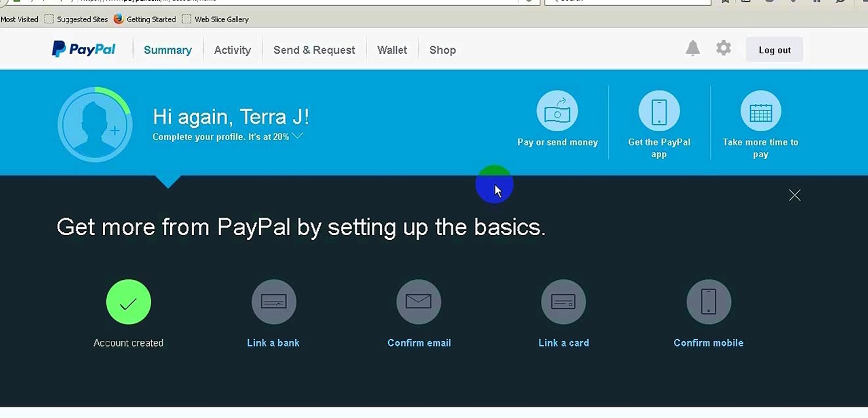Click the Get the PayPal app label
Image resolution: width=868 pixels, height=418 pixels.
click(659, 148)
